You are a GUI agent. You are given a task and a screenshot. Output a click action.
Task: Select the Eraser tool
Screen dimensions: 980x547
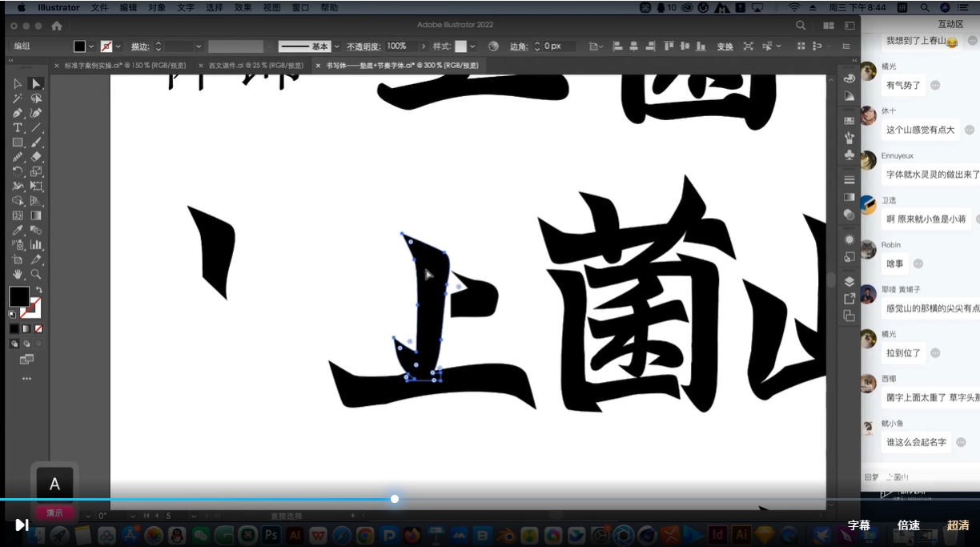pyautogui.click(x=36, y=157)
